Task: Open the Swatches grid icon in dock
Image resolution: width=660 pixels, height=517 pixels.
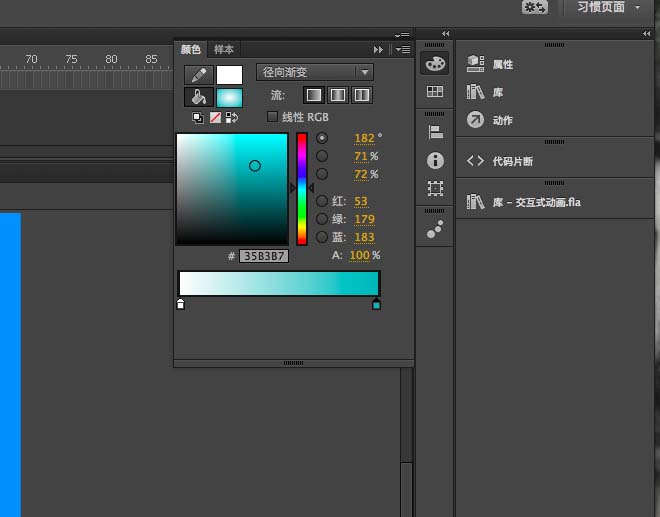Action: [435, 91]
